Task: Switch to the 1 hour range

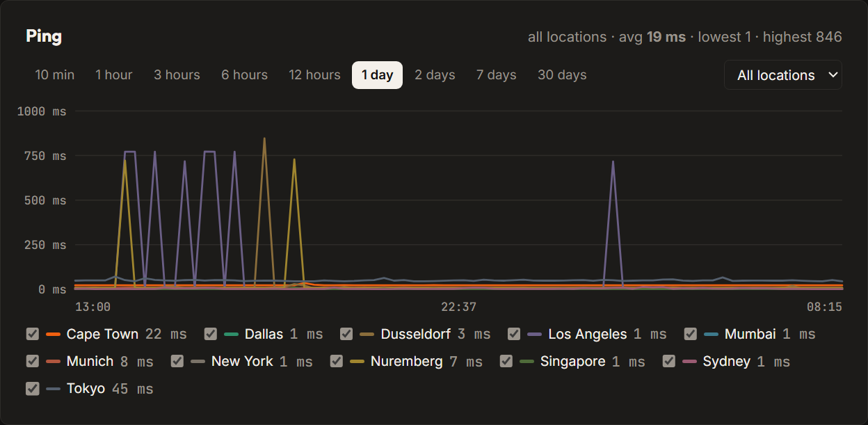Action: [114, 75]
